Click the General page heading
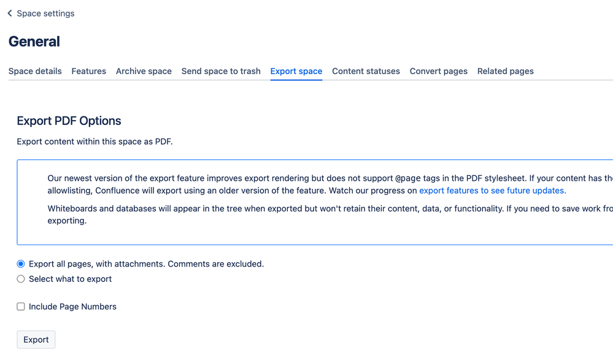 34,42
